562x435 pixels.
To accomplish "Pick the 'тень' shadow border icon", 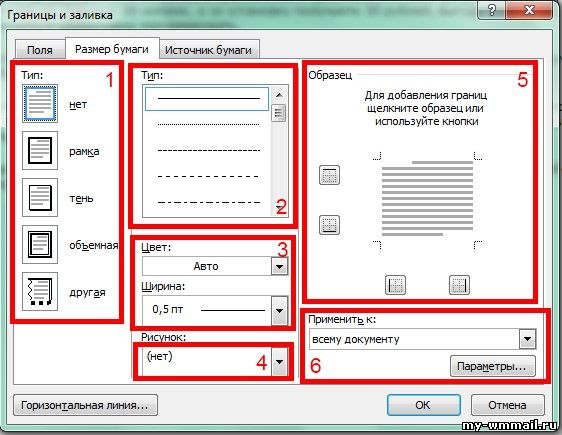I will [40, 197].
